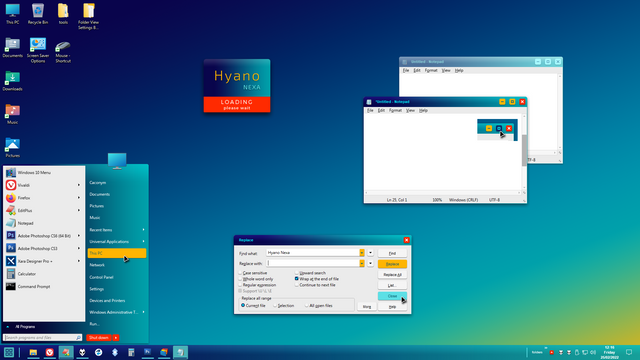
Task: Expand the Vivaldi submenu arrow
Action: coord(79,185)
